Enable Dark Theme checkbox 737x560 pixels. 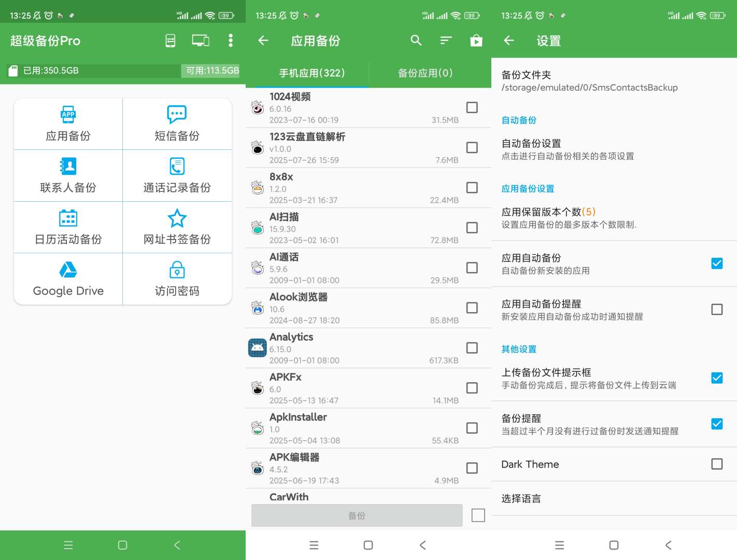(717, 464)
